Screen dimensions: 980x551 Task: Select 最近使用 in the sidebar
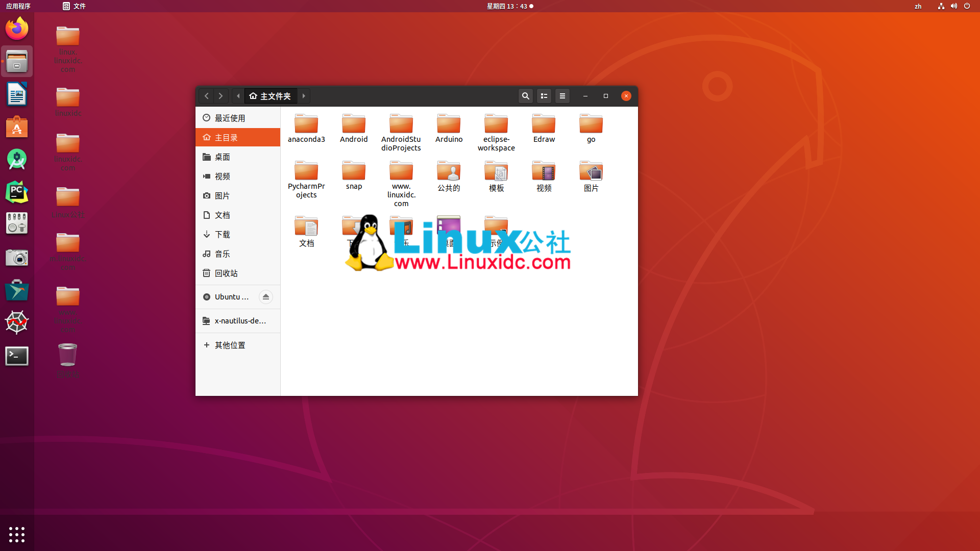click(238, 118)
